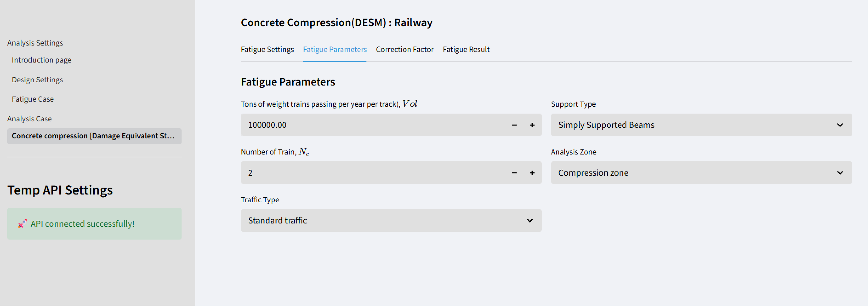Viewport: 868px width, 306px height.
Task: Go to the Fatigue Result tab
Action: pyautogui.click(x=466, y=49)
